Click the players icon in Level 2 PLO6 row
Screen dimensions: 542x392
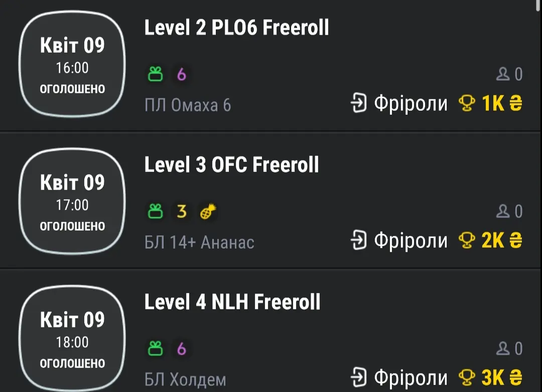502,75
